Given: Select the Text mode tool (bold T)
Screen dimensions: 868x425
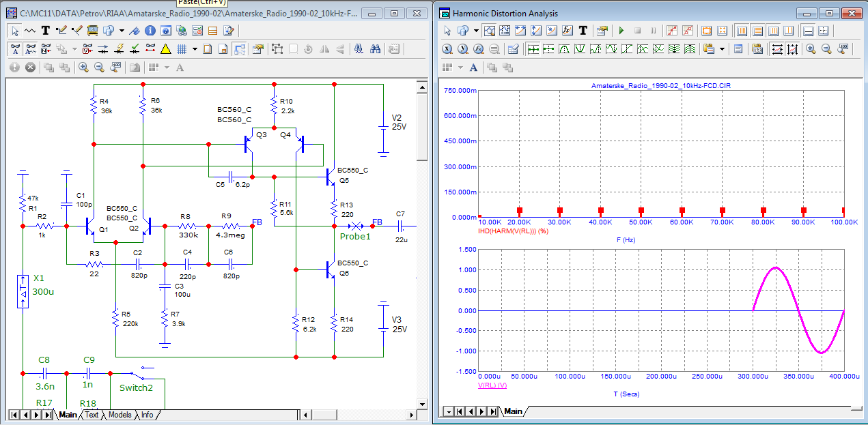Looking at the screenshot, I should 46,31.
